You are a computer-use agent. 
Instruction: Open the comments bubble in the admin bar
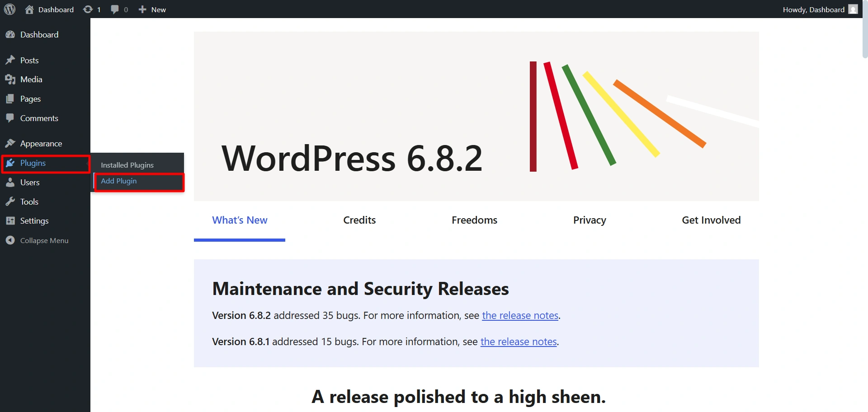115,9
